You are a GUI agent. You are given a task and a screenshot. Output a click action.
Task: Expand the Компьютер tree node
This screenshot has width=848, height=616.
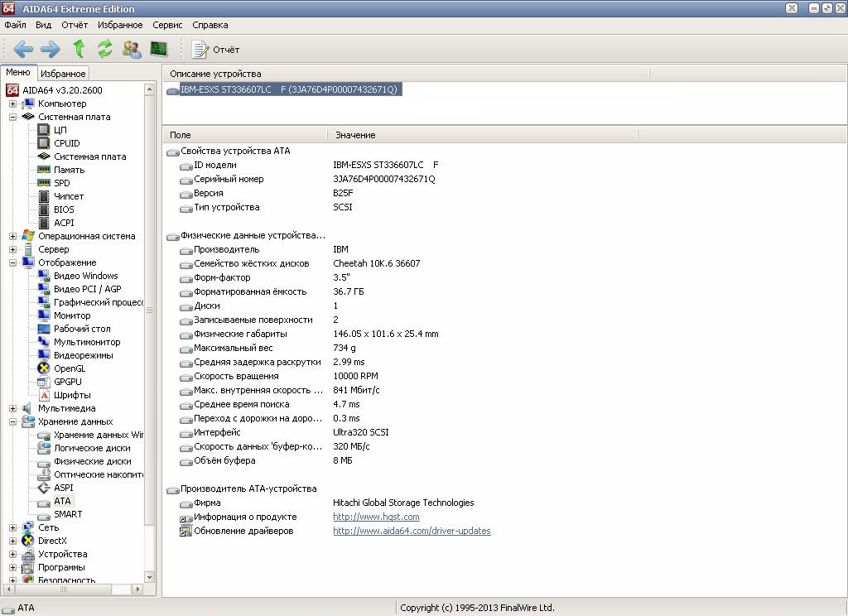[12, 103]
